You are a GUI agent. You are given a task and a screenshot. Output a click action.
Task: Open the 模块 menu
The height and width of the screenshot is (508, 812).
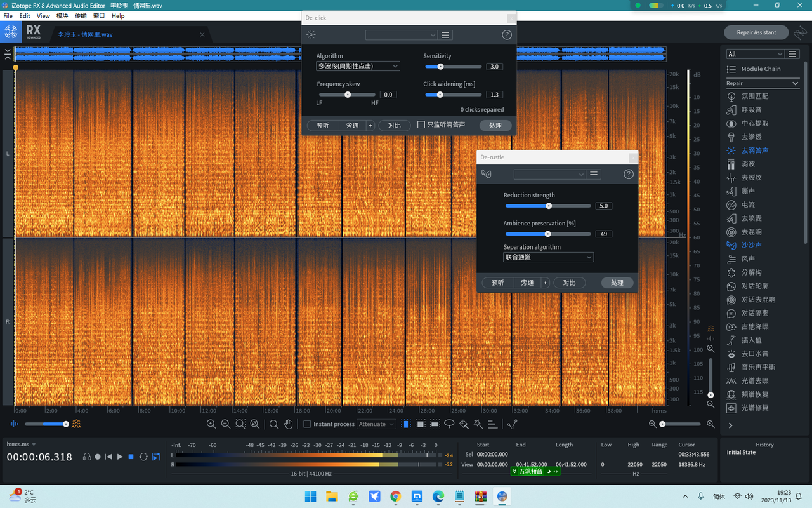pyautogui.click(x=62, y=15)
